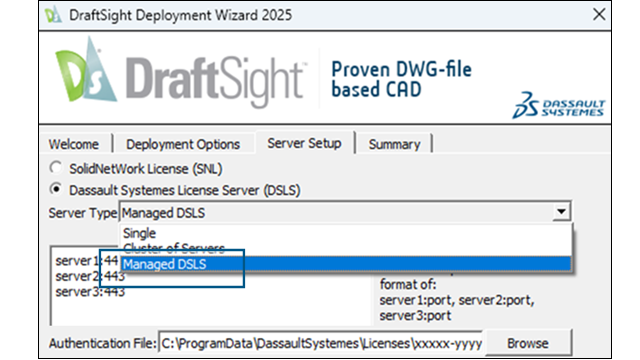Select SolidNetWork License (SNL) radio button
Image resolution: width=640 pixels, height=360 pixels.
pyautogui.click(x=56, y=168)
